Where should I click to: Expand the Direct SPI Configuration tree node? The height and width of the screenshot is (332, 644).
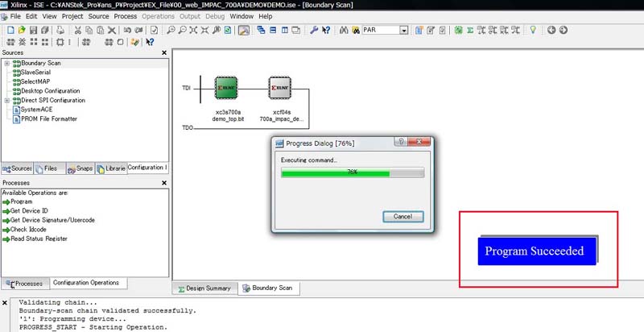tap(6, 100)
